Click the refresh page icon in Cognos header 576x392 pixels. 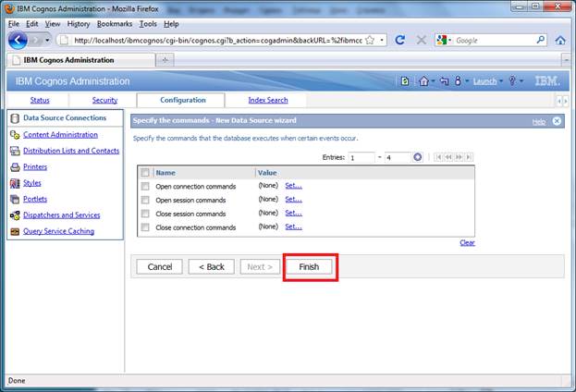pos(404,80)
